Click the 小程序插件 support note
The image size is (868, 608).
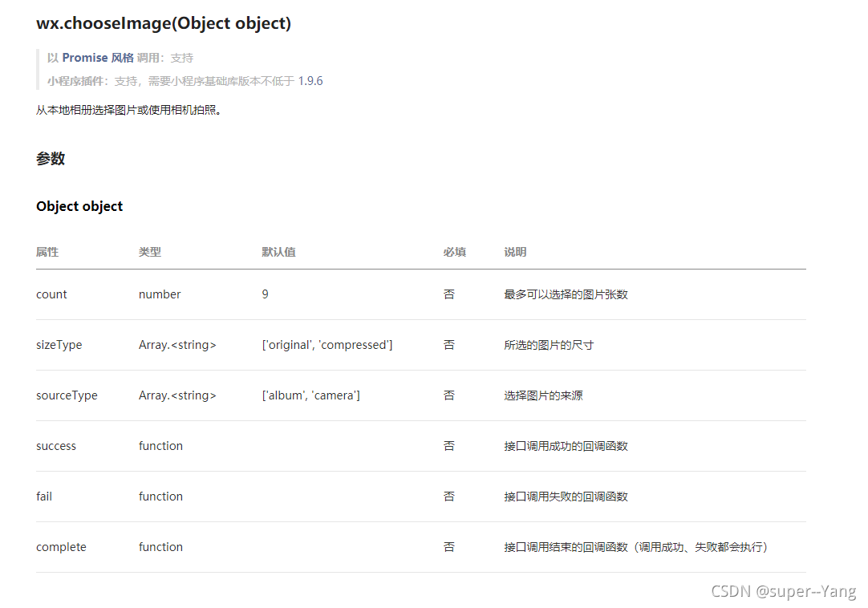tap(185, 81)
